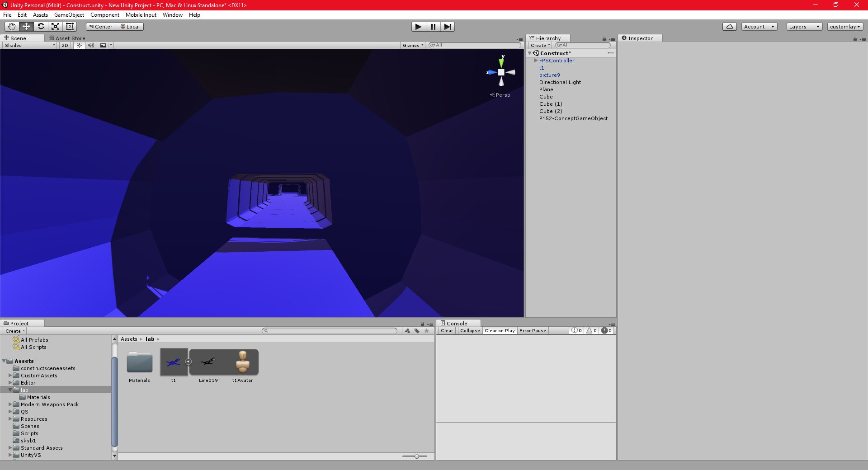This screenshot has width=868, height=470.
Task: Select the Hand tool in the toolbar
Action: coord(12,27)
